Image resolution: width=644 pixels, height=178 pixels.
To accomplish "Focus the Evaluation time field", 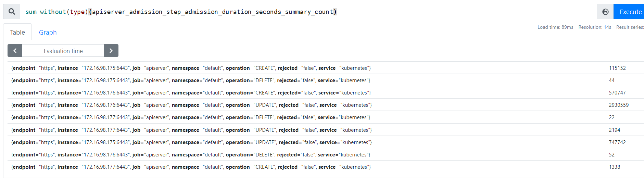I will pyautogui.click(x=63, y=51).
